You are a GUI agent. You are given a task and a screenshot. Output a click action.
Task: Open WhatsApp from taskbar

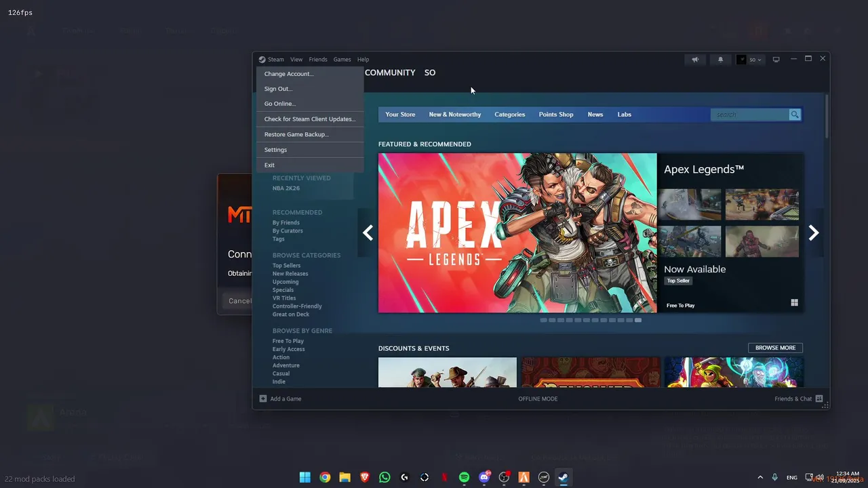[x=384, y=477]
